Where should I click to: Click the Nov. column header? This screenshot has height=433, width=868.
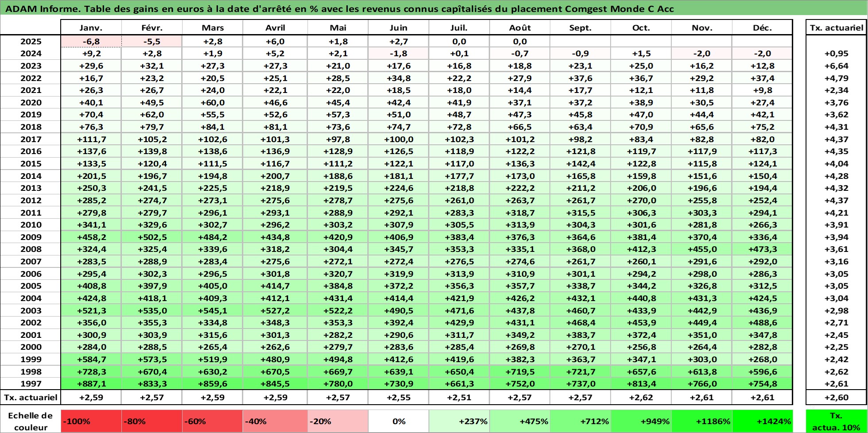tap(702, 27)
